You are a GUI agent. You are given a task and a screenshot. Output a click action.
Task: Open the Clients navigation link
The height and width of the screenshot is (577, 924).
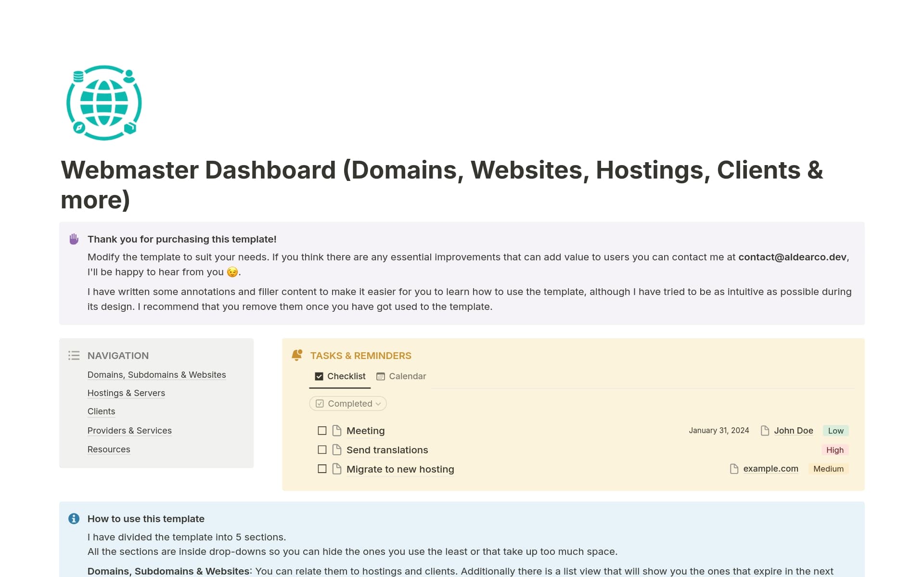point(101,411)
